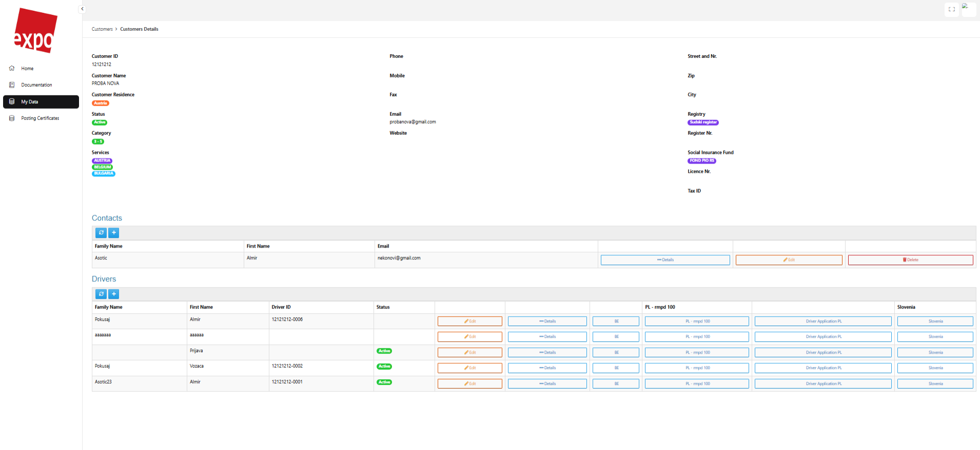Open the user profile avatar

(968, 9)
